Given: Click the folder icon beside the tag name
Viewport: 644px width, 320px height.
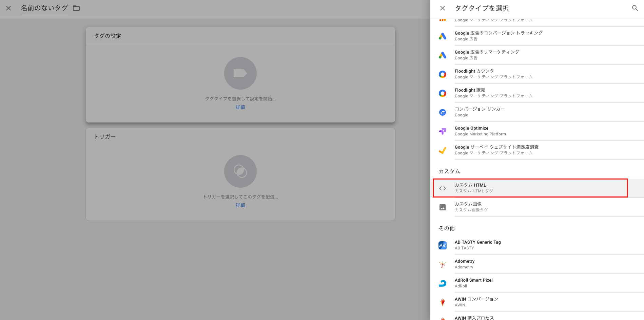Looking at the screenshot, I should click(76, 8).
